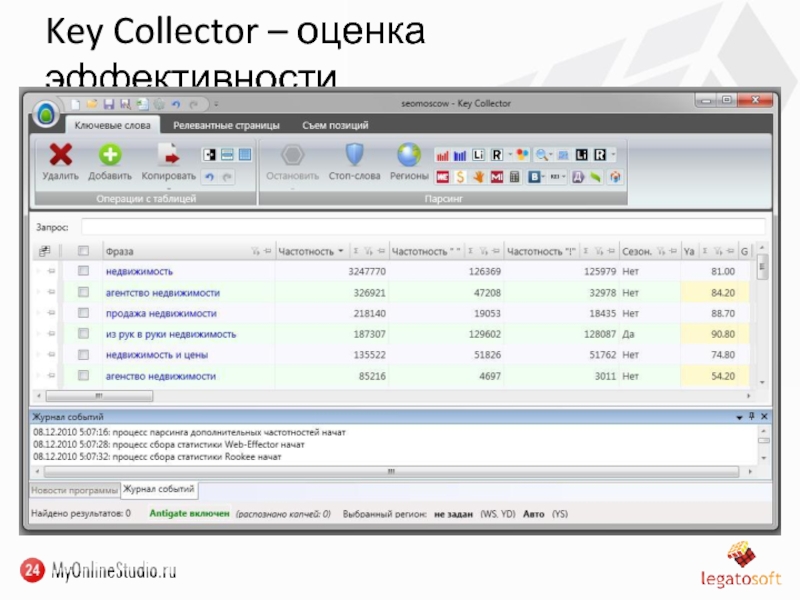Click the undo arrow in Операции с таблицей
The width and height of the screenshot is (800, 600).
pyautogui.click(x=209, y=177)
